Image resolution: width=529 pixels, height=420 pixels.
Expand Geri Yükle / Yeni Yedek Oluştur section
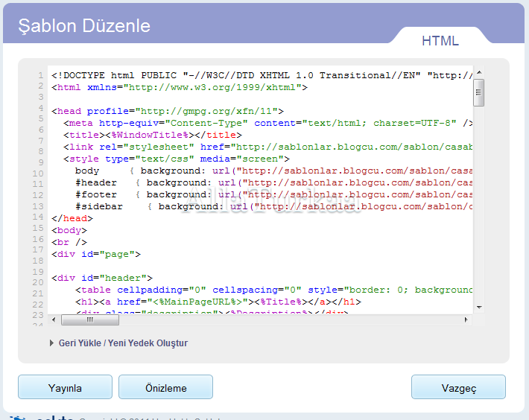123,343
